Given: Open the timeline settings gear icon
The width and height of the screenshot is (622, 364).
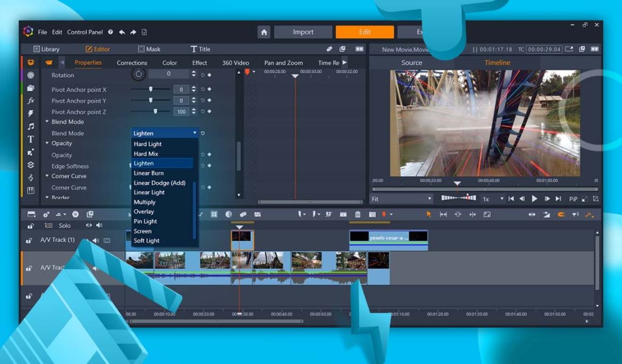Looking at the screenshot, I should point(46,214).
